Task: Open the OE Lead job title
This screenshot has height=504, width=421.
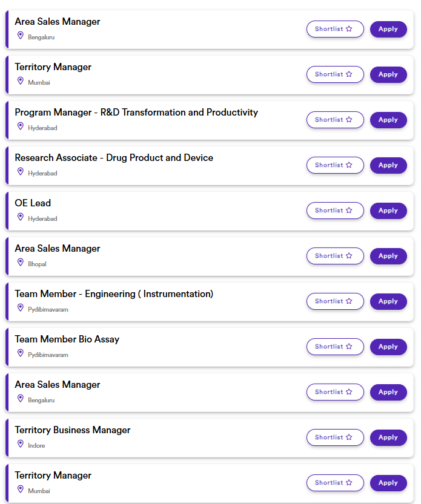Action: pos(33,203)
